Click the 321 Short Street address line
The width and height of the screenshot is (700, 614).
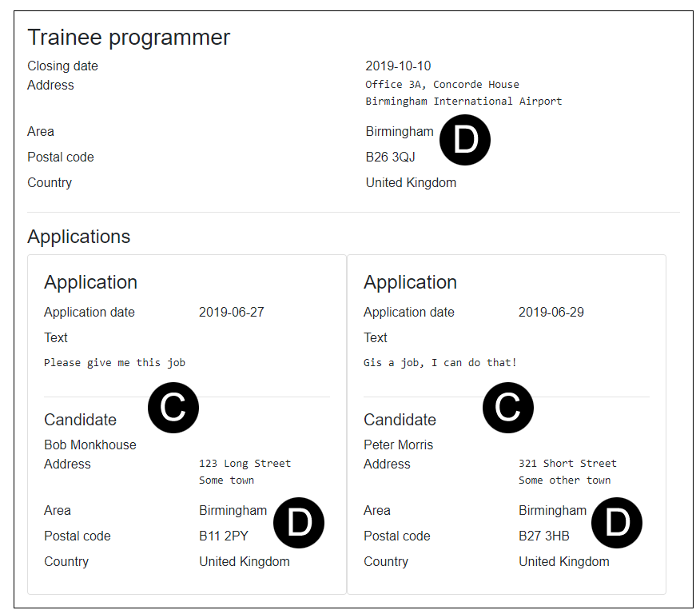567,464
